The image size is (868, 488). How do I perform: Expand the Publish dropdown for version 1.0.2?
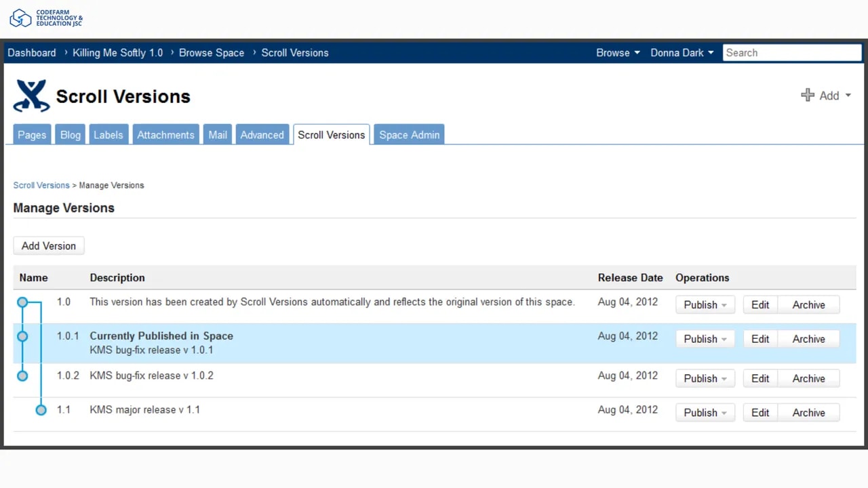click(x=705, y=379)
